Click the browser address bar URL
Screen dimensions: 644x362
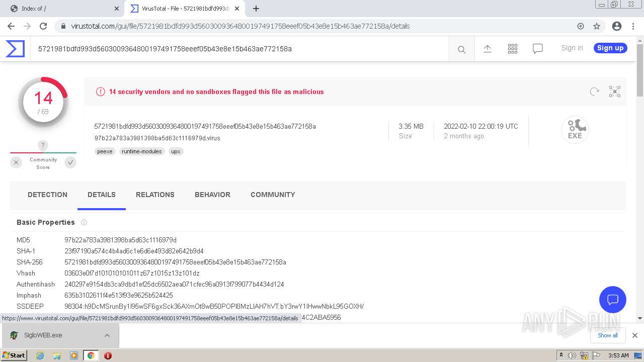pyautogui.click(x=240, y=26)
